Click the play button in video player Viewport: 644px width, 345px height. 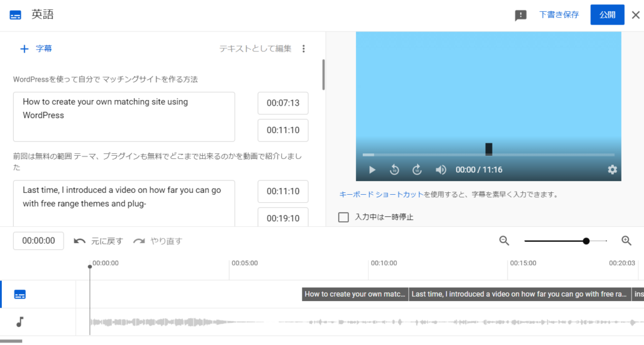(372, 170)
